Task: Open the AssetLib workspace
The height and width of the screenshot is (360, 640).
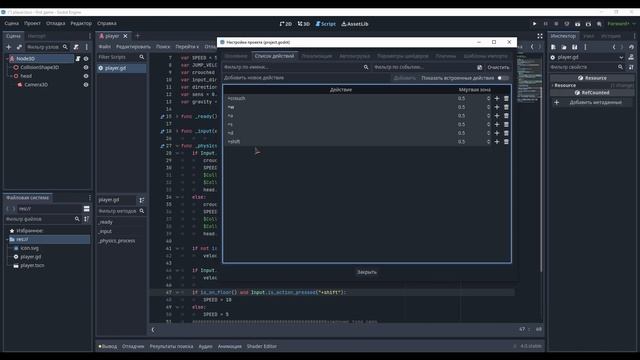Action: point(355,24)
